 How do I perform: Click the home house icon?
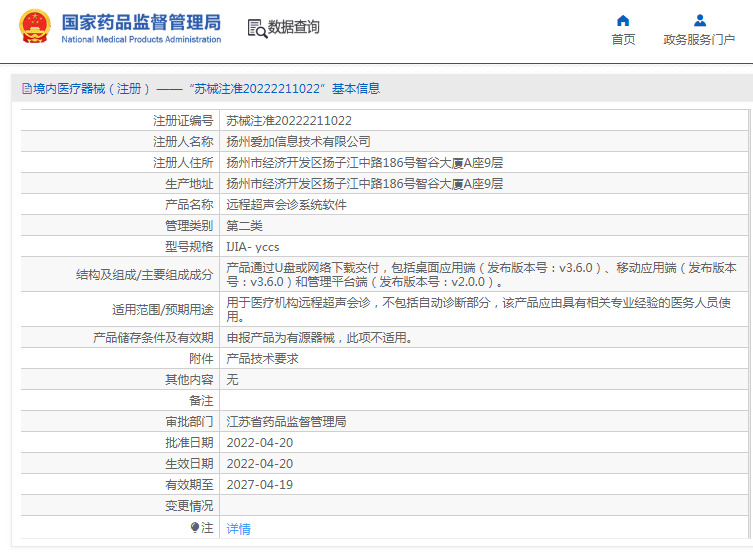(x=623, y=21)
